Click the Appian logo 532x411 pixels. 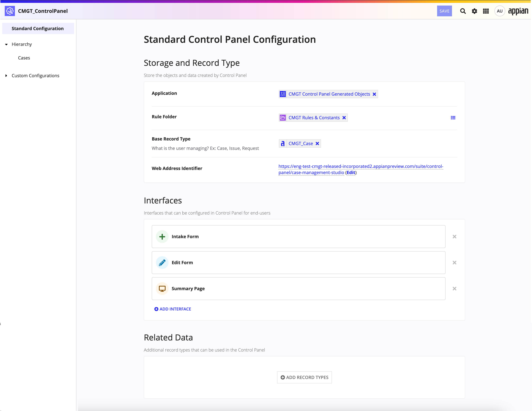point(518,11)
